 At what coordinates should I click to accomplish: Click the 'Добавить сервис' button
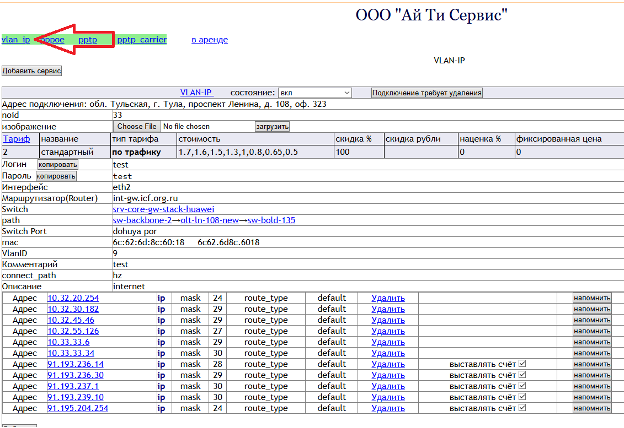coord(32,71)
